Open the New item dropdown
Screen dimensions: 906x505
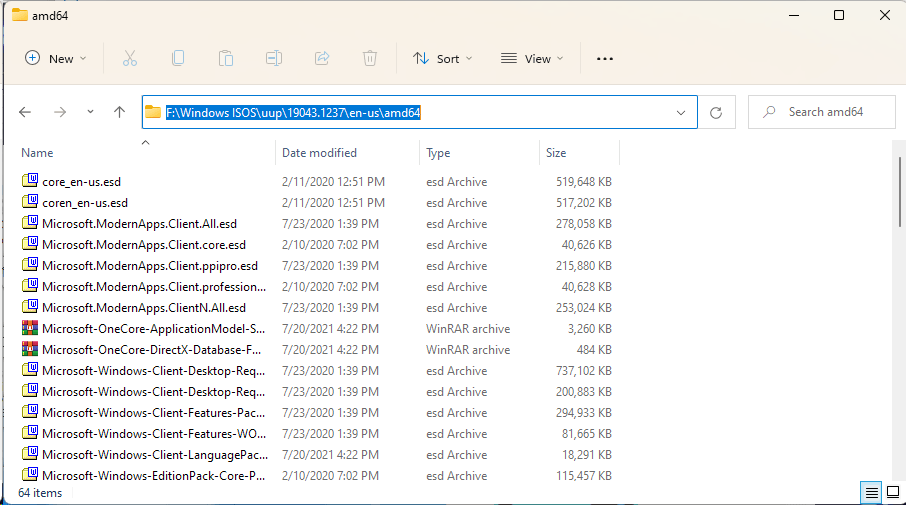tap(56, 58)
